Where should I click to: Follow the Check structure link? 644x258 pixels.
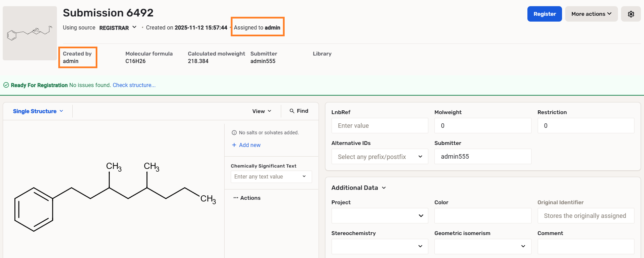pyautogui.click(x=134, y=85)
